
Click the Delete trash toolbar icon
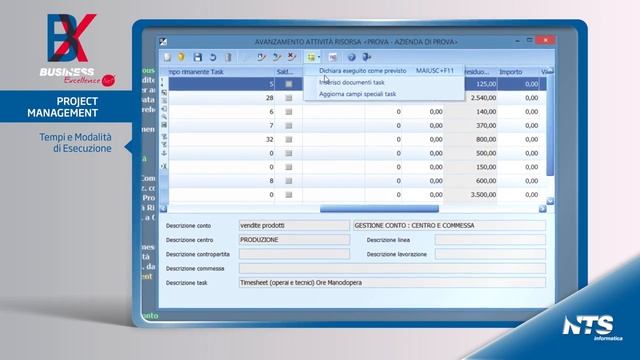pos(228,57)
